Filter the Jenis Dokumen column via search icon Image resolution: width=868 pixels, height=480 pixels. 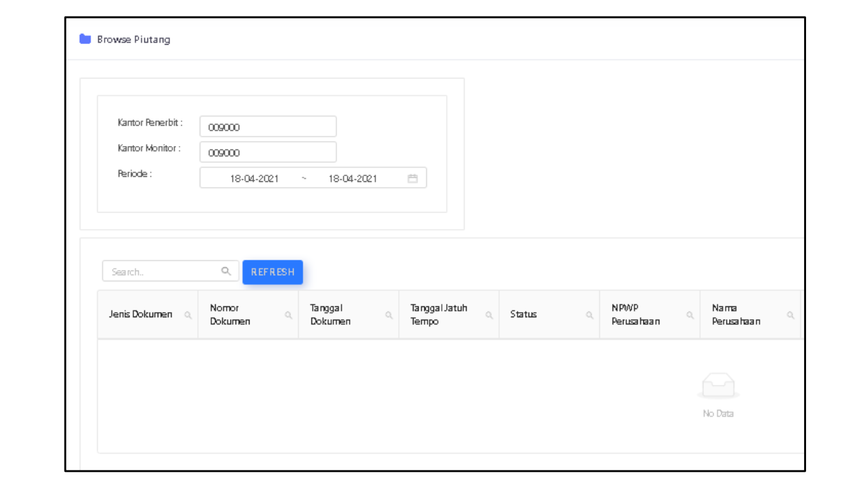188,315
